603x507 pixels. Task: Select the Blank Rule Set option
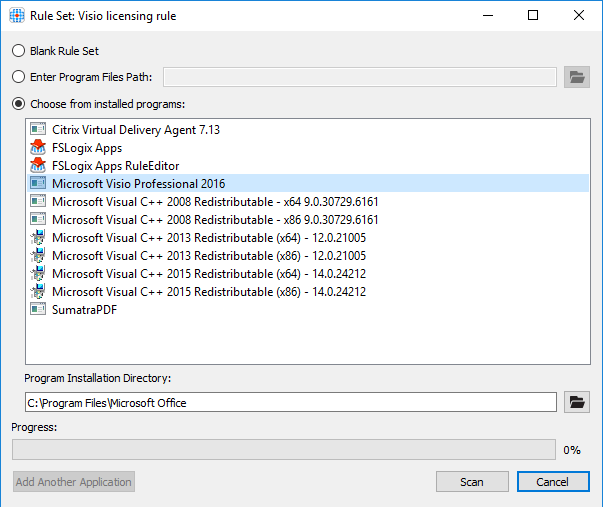point(18,51)
